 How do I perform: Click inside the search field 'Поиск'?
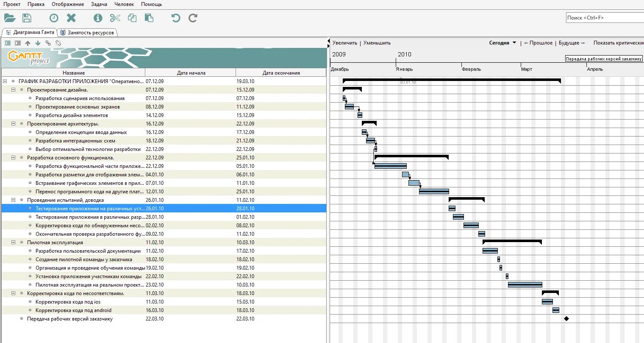tap(604, 17)
